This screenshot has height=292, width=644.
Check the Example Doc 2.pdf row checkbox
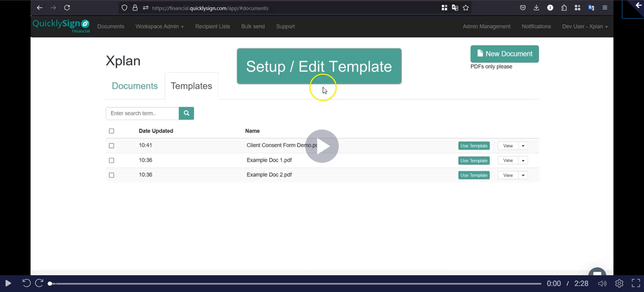111,175
